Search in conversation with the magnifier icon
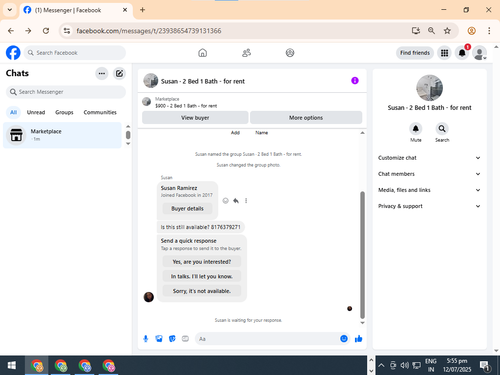Viewport: 500px width, 375px height. tap(442, 128)
